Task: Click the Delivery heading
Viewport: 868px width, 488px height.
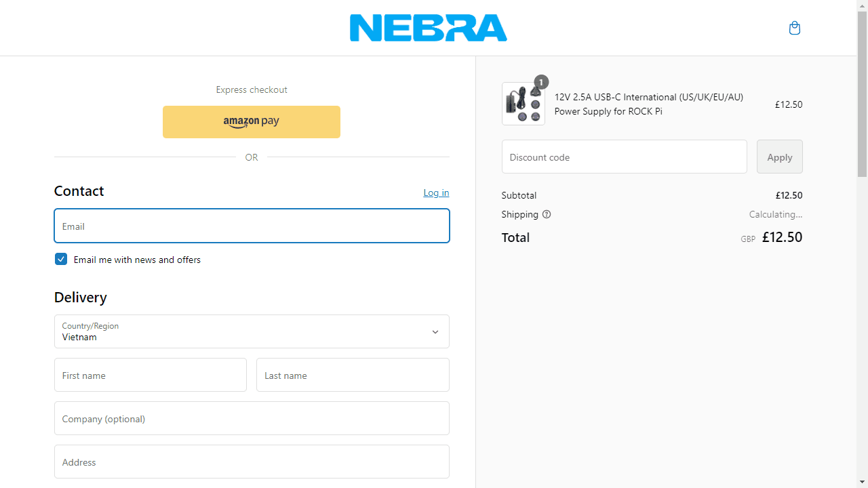Action: [81, 298]
